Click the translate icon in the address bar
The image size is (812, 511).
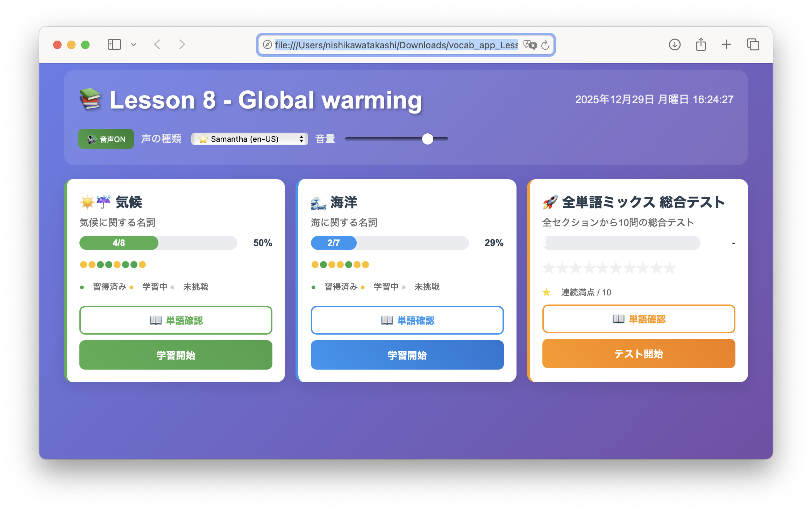coord(529,45)
